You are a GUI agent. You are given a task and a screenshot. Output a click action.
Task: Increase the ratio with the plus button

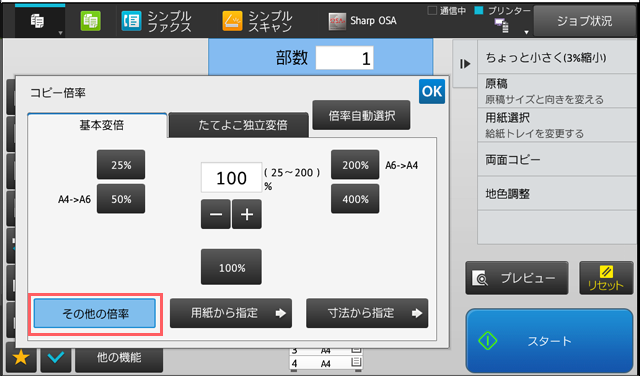[x=247, y=214]
